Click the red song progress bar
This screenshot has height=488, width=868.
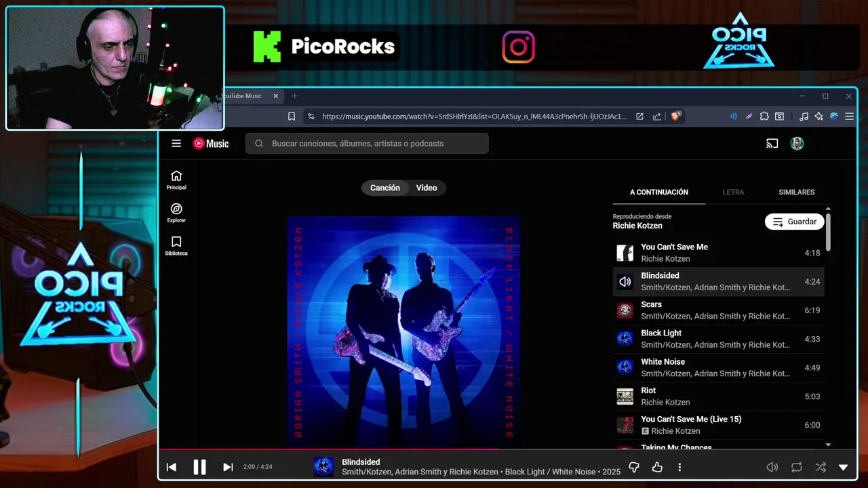click(x=328, y=449)
